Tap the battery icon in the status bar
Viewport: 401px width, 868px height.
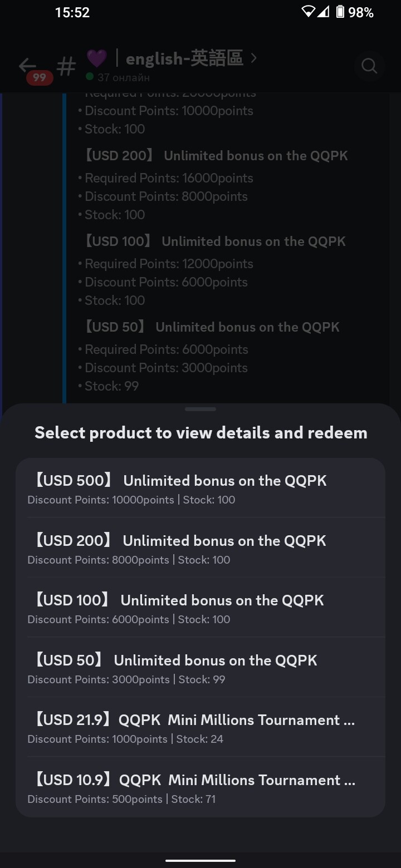340,12
